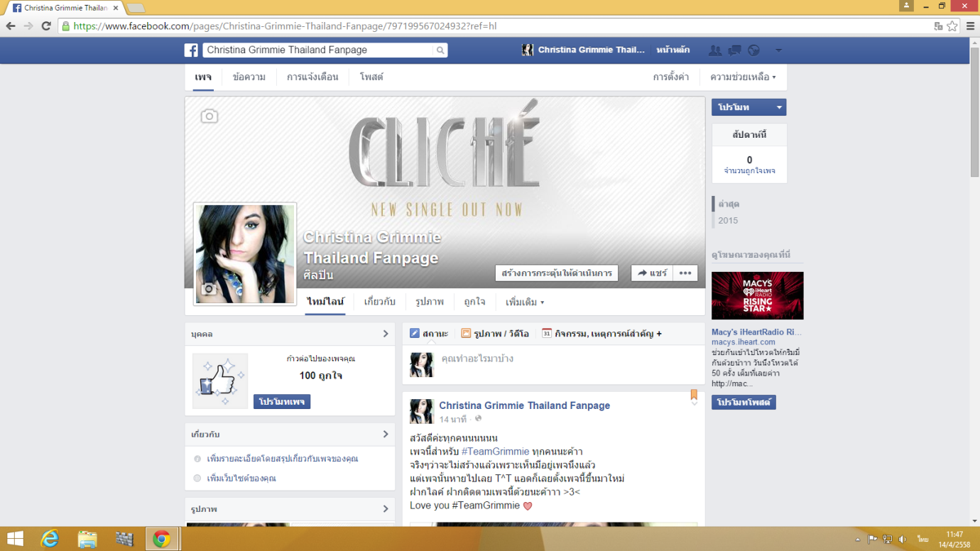Select กิจกรรม, เหตุการณ์สำคัญ + composer option

(x=601, y=334)
